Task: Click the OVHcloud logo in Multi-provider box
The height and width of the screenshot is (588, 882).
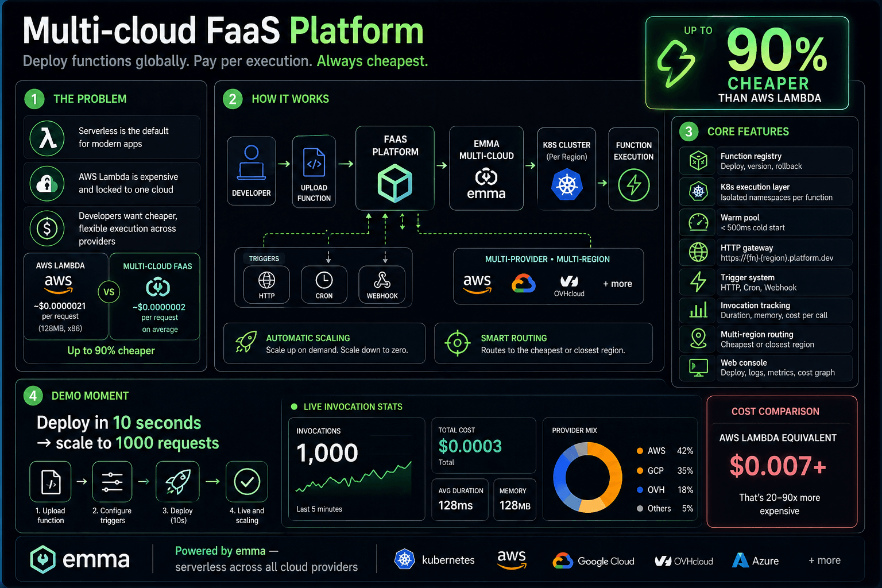Action: coord(569,285)
